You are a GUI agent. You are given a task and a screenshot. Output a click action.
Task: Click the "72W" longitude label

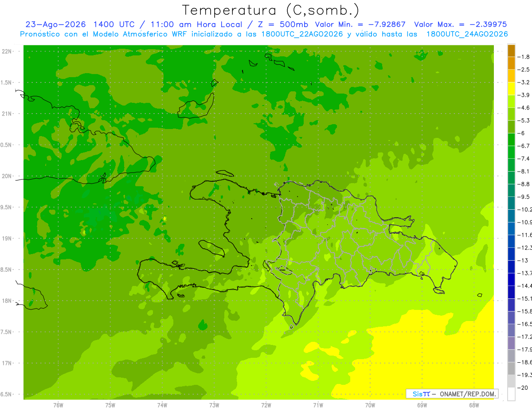266,405
